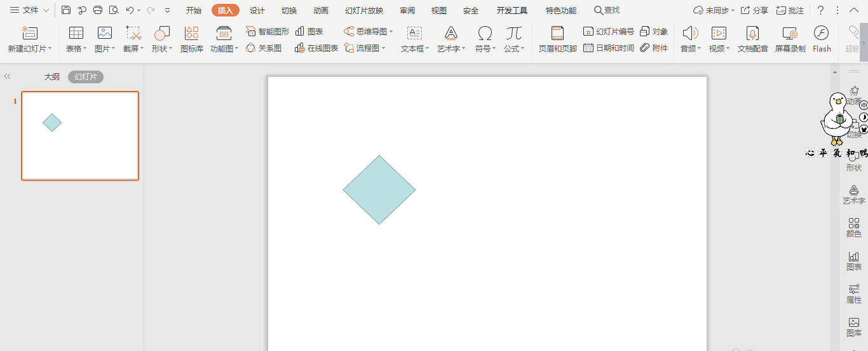The height and width of the screenshot is (351, 868).
Task: Click the 分享 share button
Action: 754,10
